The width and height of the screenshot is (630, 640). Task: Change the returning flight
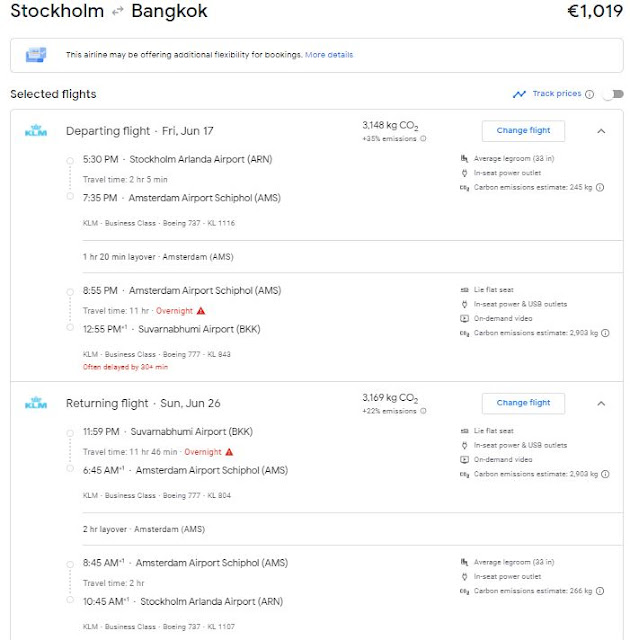pos(523,403)
